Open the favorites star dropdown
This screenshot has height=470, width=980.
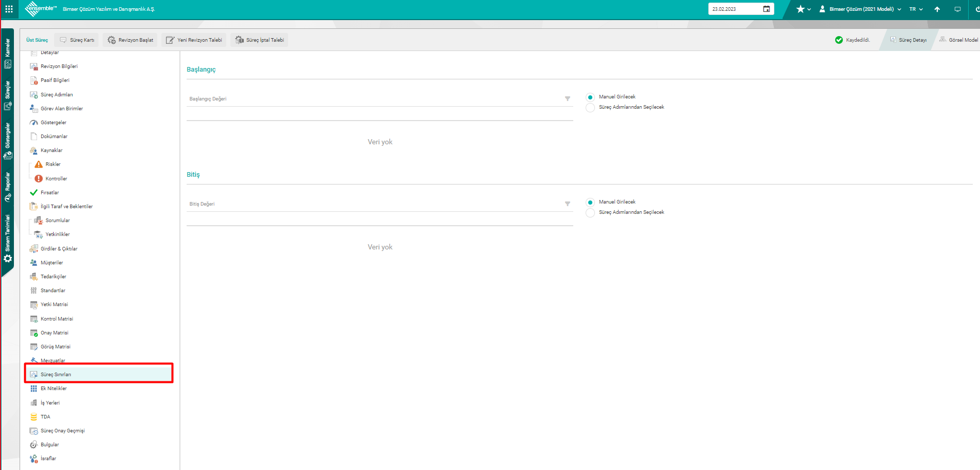coord(804,9)
